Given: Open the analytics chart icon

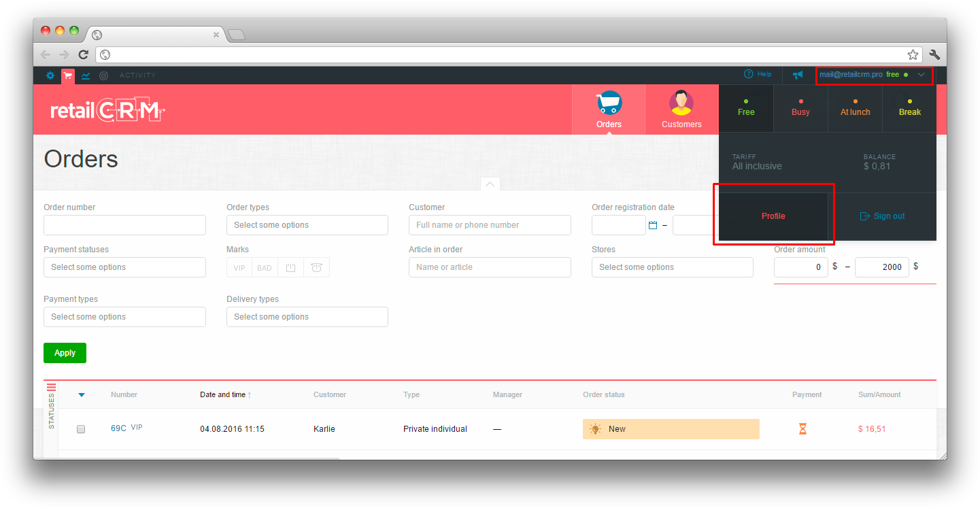Looking at the screenshot, I should [86, 75].
